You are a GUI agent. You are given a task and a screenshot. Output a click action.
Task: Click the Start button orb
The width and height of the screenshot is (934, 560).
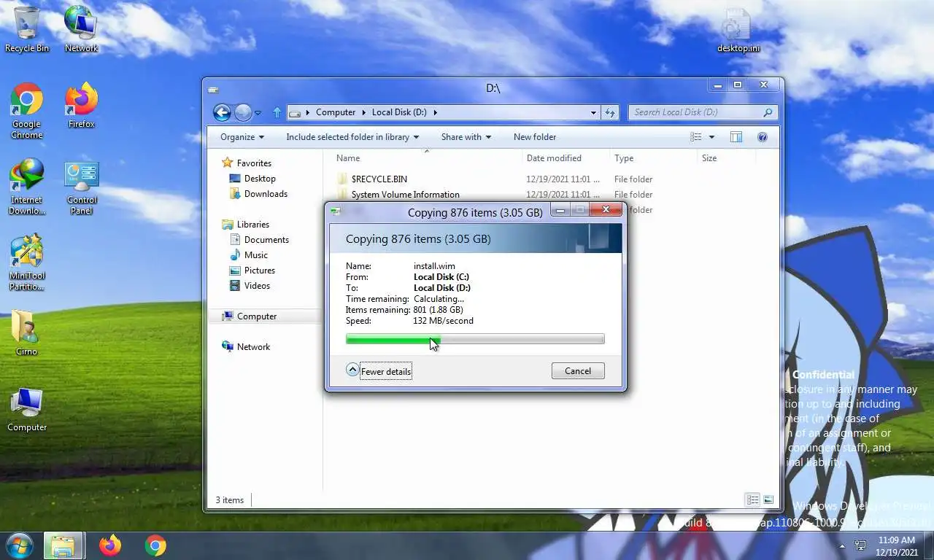[20, 545]
